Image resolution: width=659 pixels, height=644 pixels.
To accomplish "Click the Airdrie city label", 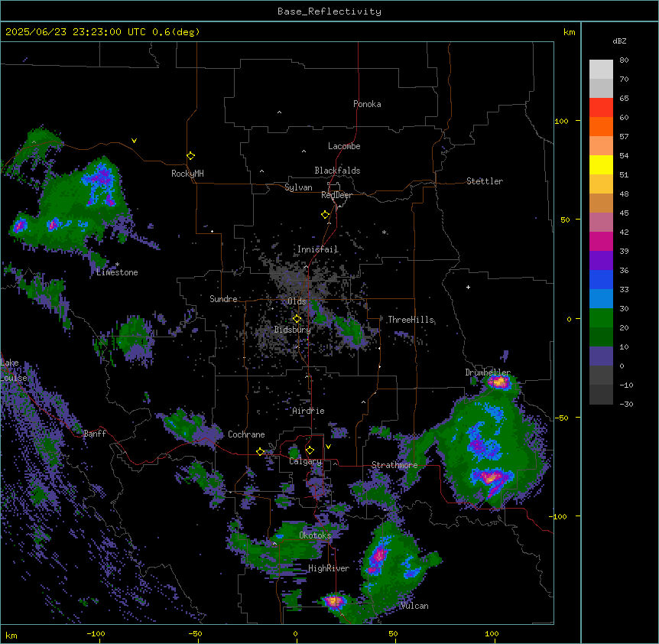I will click(x=309, y=411).
